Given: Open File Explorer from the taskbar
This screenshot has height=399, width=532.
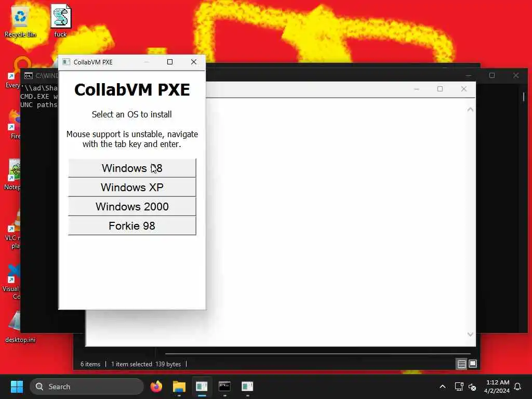Looking at the screenshot, I should [x=179, y=387].
